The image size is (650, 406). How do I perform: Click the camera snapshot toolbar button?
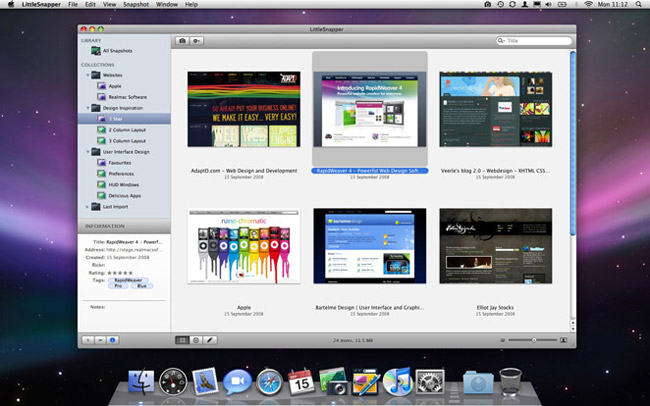pos(182,41)
